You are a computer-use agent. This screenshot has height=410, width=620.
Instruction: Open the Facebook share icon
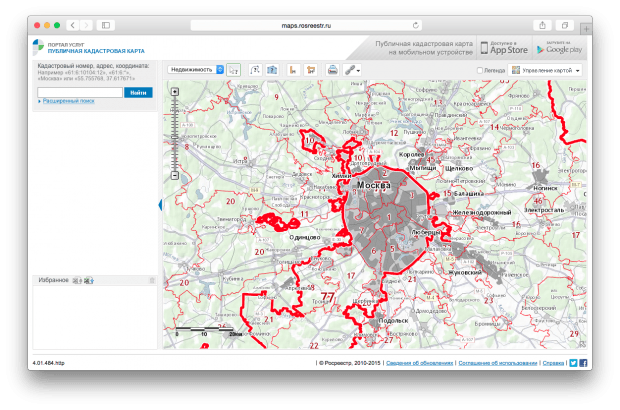point(583,363)
